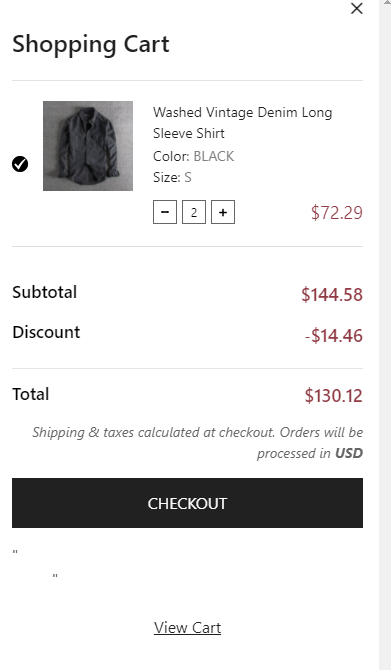Increase quantity with the plus button
This screenshot has height=670, width=391.
(223, 212)
